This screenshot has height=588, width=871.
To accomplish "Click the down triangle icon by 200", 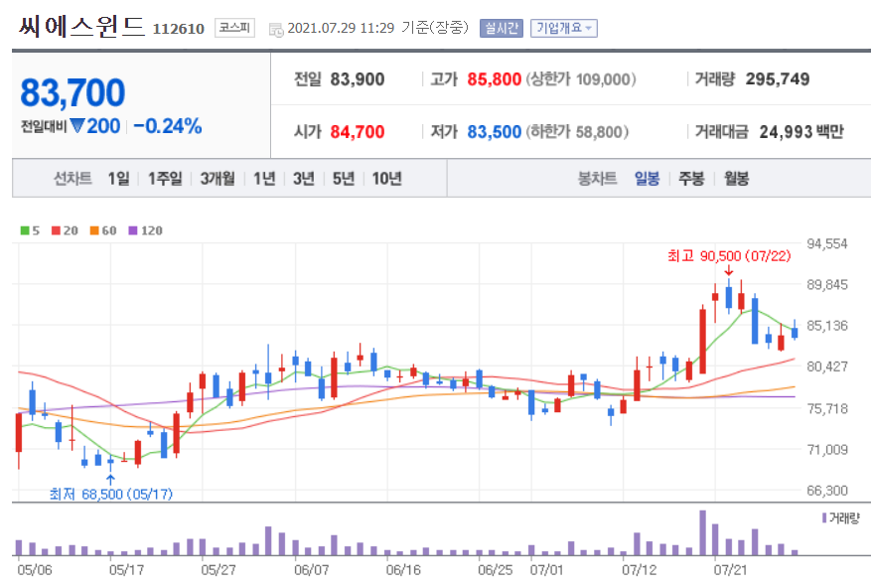I will click(77, 126).
